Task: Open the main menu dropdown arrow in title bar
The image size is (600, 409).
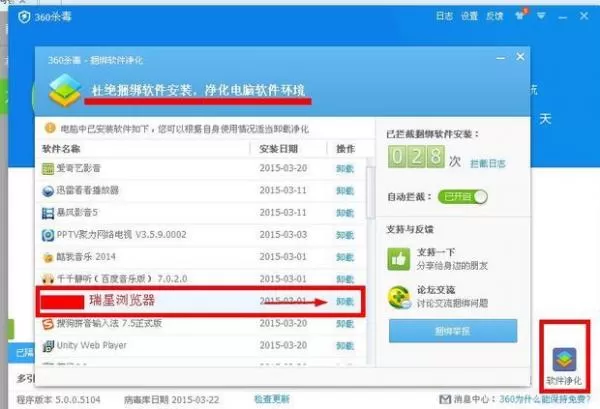Action: click(x=541, y=16)
